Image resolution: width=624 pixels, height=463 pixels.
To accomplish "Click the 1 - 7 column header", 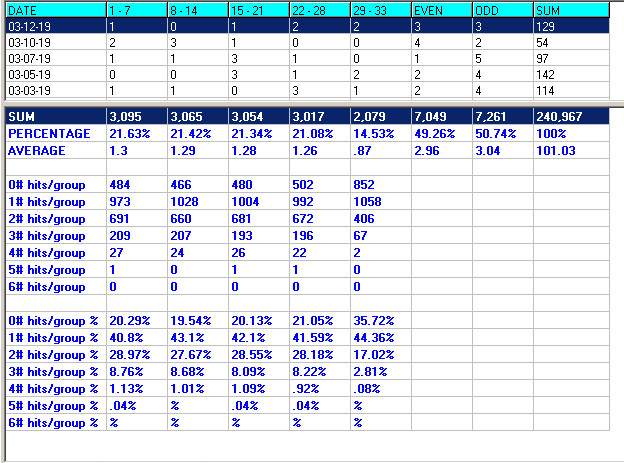I will tap(137, 10).
